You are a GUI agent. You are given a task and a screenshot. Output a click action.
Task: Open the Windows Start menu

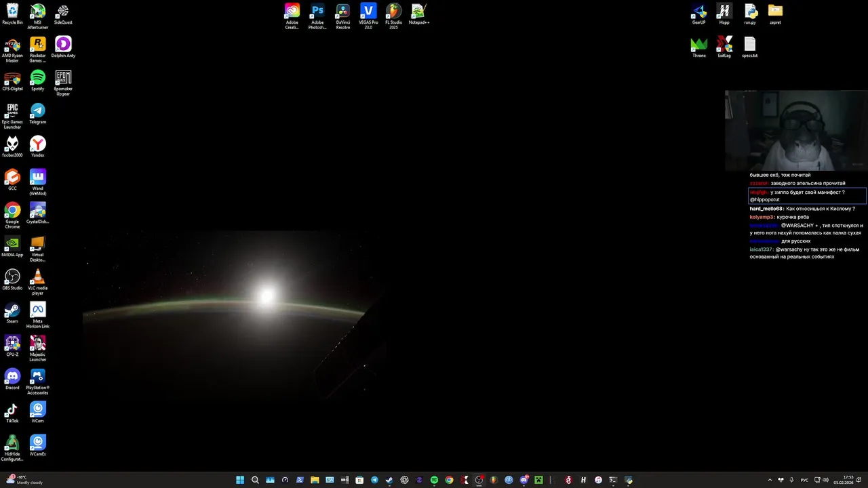(x=240, y=480)
